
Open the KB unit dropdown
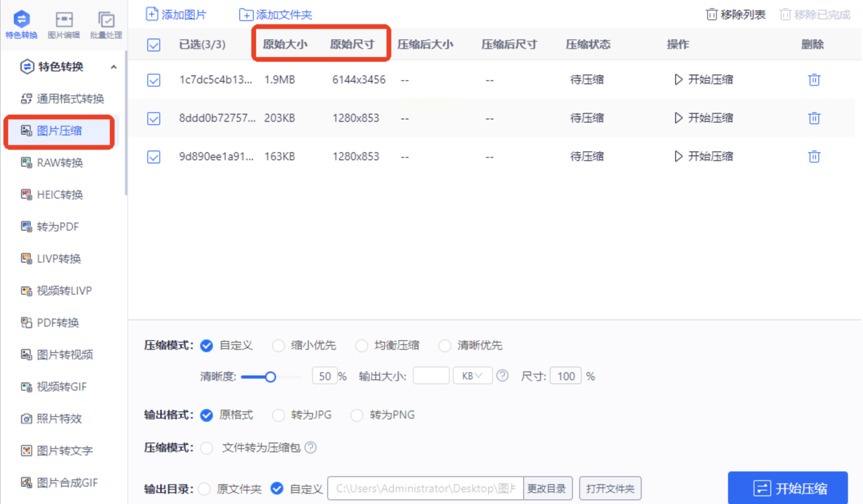coord(472,376)
